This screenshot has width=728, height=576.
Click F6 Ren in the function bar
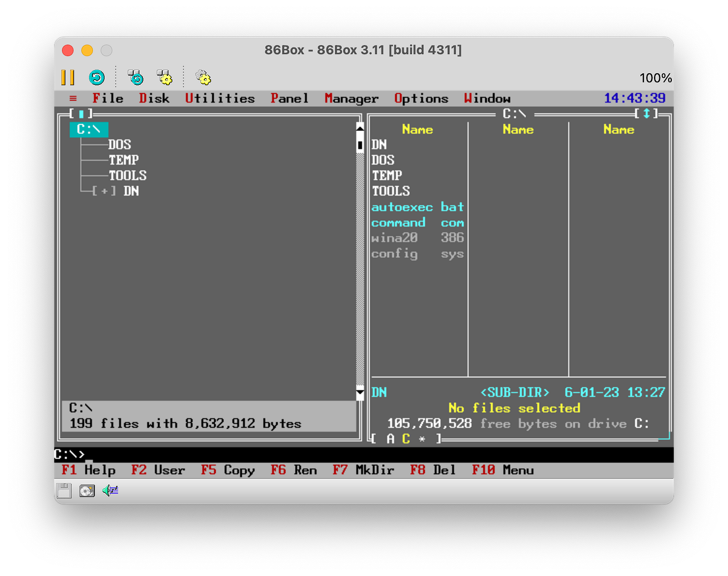294,470
